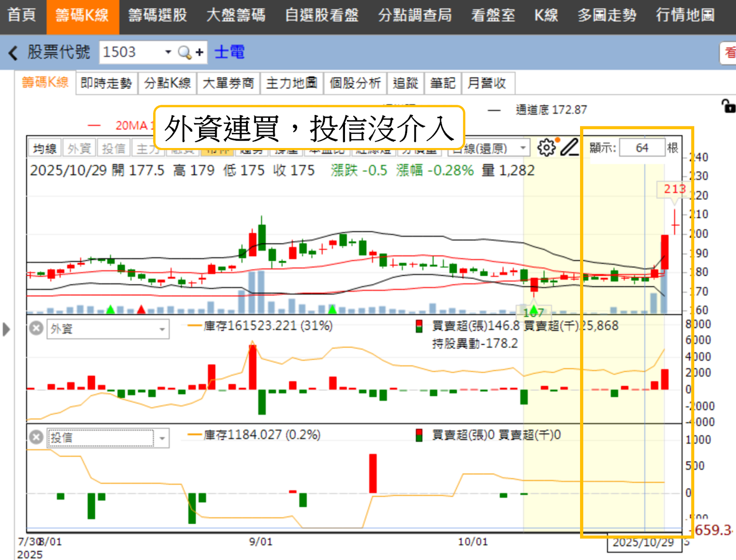
Task: Click the back arrow beside 股票代號
Action: (12, 53)
